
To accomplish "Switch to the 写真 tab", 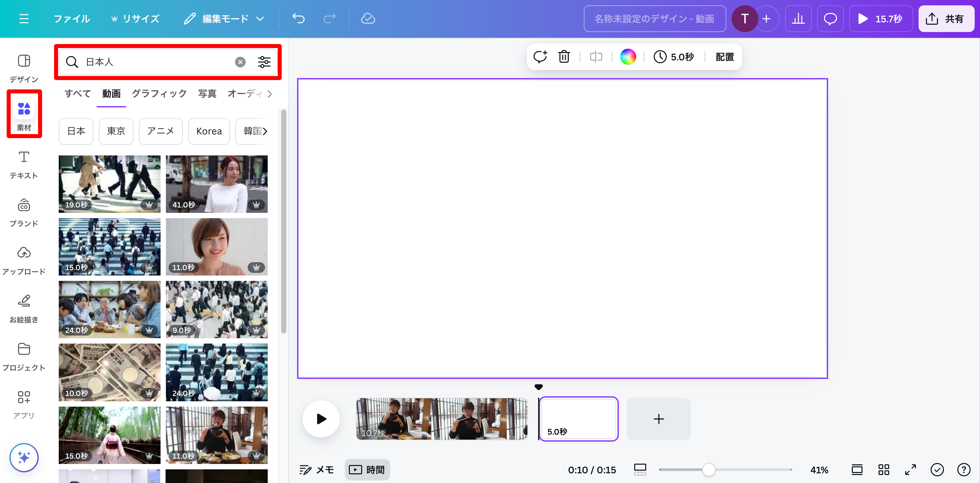I will point(207,93).
